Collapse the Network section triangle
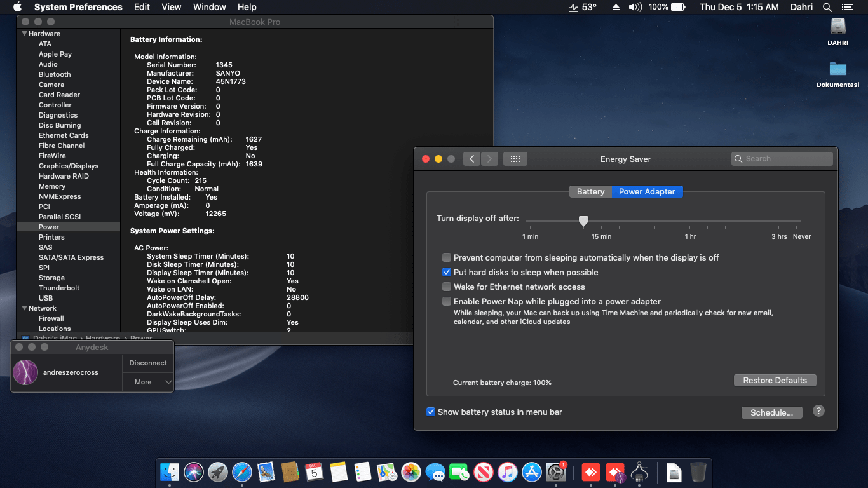Viewport: 868px width, 488px height. (24, 308)
